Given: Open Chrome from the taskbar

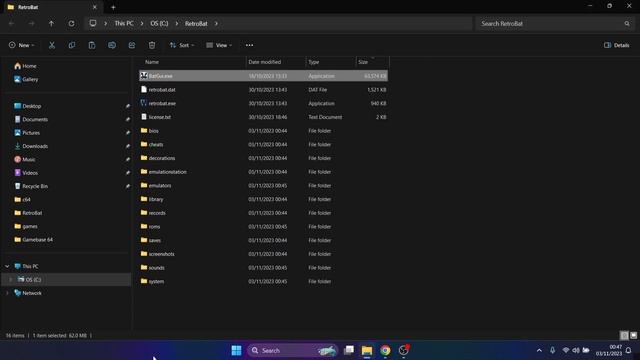Looking at the screenshot, I should pos(385,350).
